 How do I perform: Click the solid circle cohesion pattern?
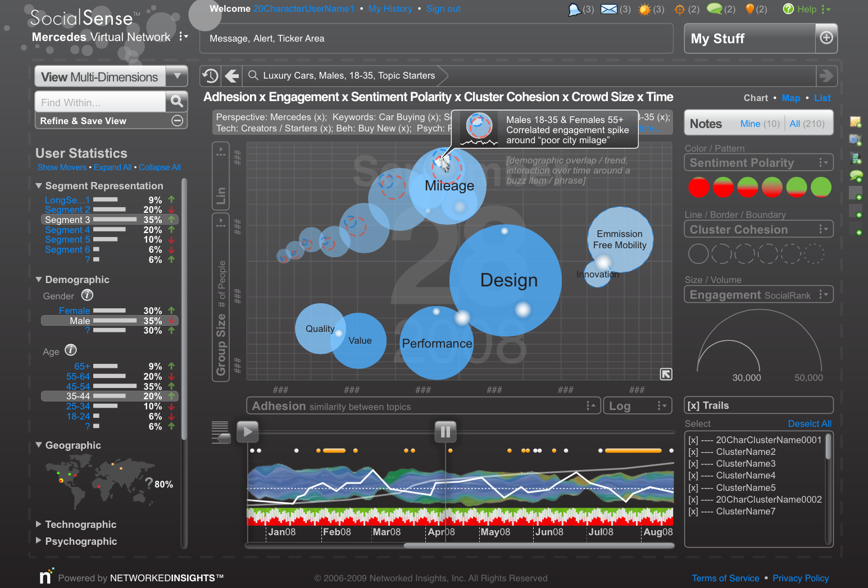[698, 253]
